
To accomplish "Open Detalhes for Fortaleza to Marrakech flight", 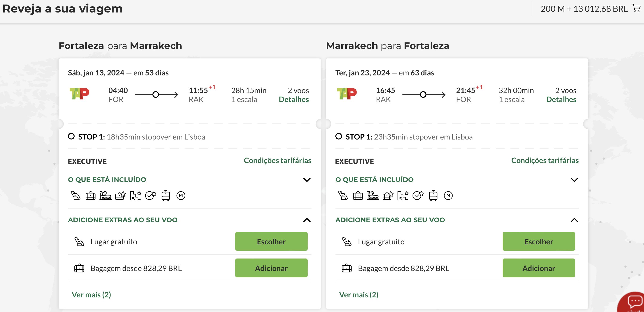I will [294, 99].
